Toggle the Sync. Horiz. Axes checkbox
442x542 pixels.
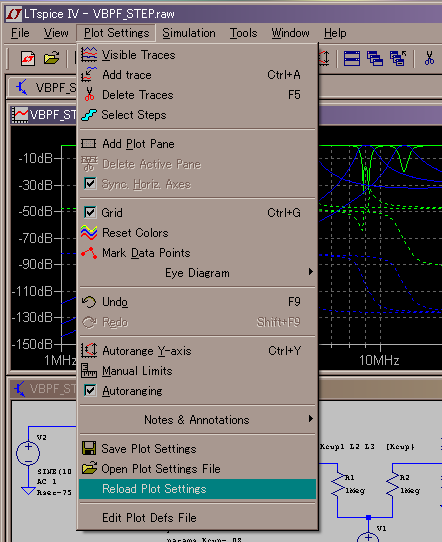coord(90,184)
